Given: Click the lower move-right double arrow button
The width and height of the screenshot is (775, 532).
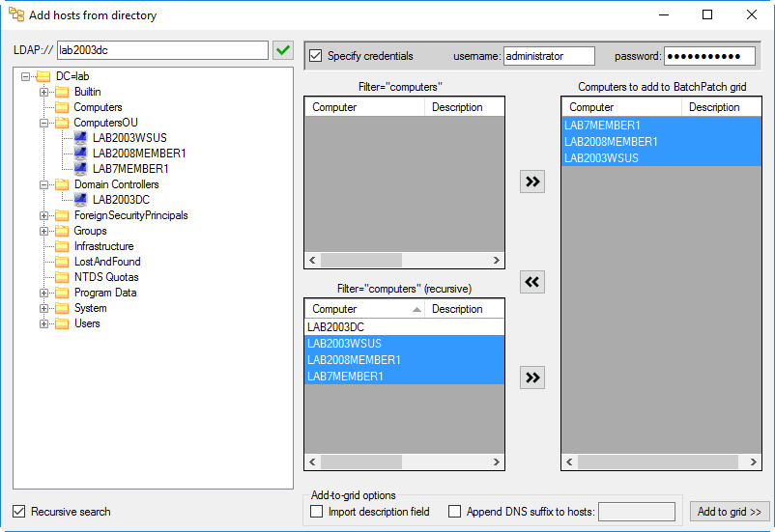Looking at the screenshot, I should point(532,378).
